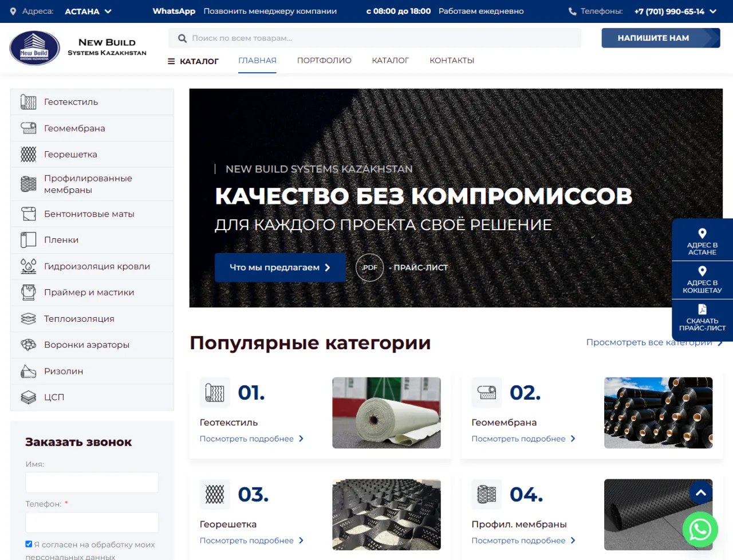The width and height of the screenshot is (733, 560).
Task: Open Просмотреть все категории link
Action: (655, 342)
